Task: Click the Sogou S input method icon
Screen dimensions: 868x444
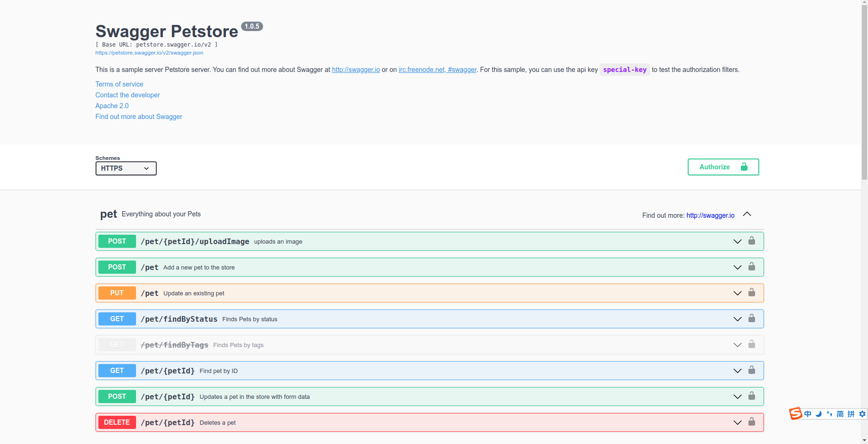Action: pos(796,413)
